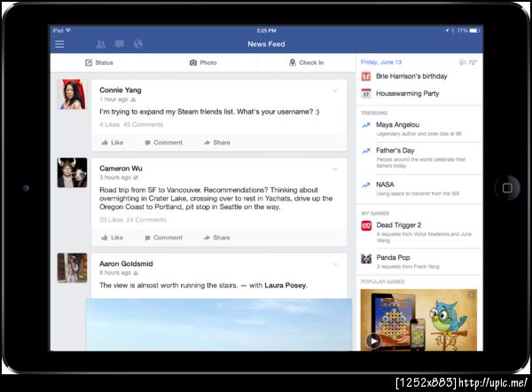Tap audience icon beside Cameron's '3 hours ago'
The width and height of the screenshot is (532, 392).
[136, 177]
